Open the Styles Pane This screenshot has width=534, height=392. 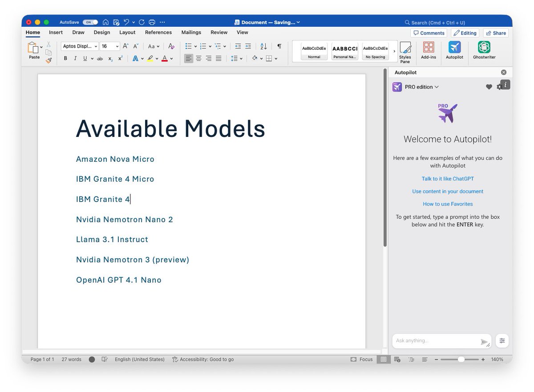(x=405, y=52)
